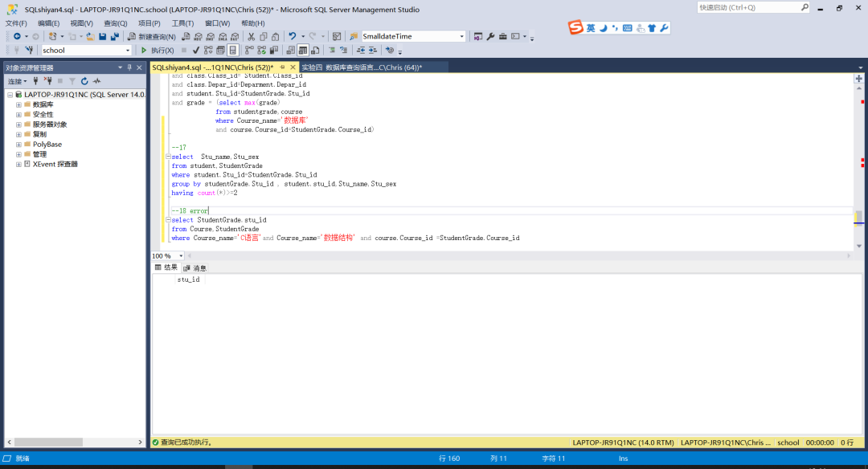Image resolution: width=868 pixels, height=469 pixels.
Task: Click Disconnect icon in Object Explorer
Action: [x=48, y=81]
